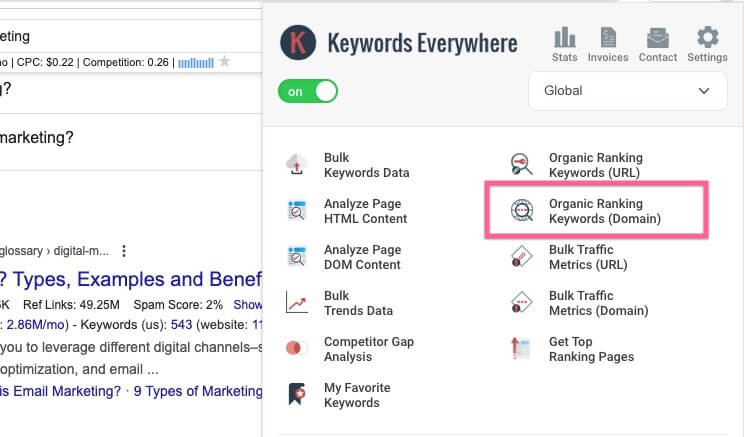Open the Contact envelope icon
Viewport: 744px width, 437px height.
point(658,37)
